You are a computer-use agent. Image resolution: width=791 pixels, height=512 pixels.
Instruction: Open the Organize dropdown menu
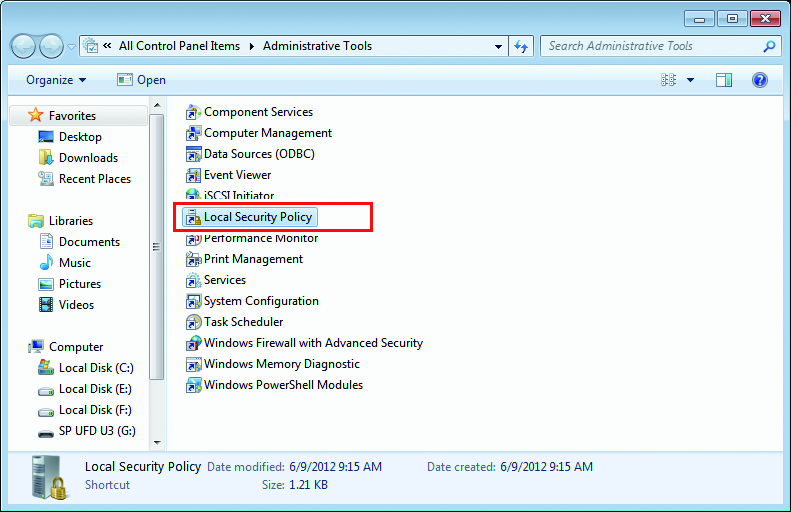tap(56, 80)
